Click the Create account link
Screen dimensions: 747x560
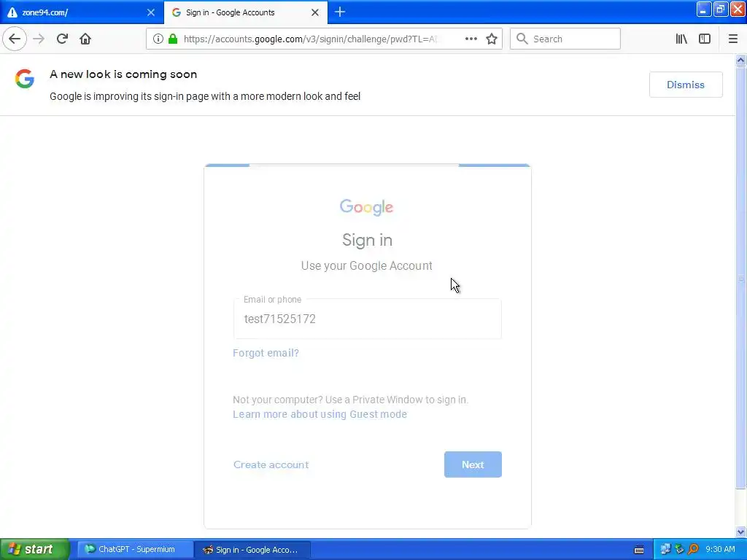271,464
